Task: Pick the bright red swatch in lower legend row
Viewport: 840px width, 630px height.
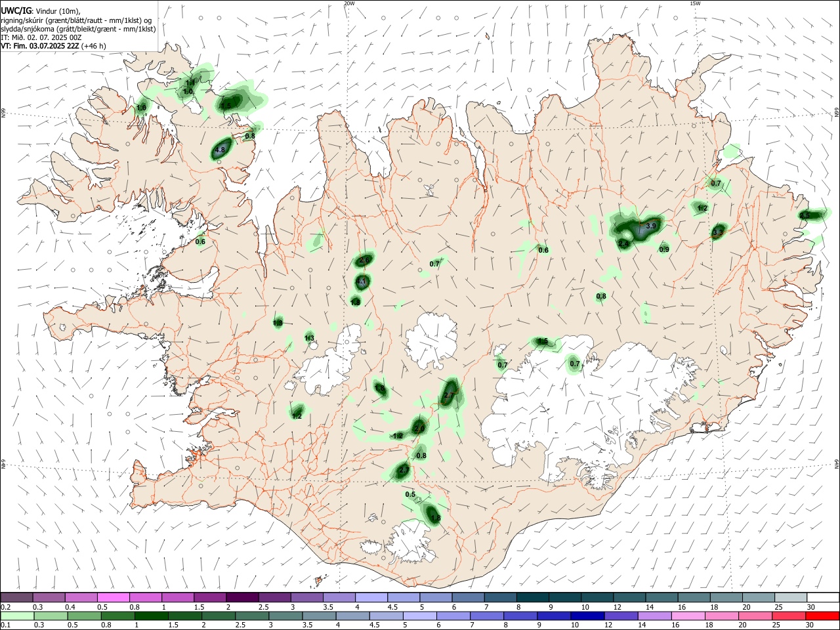Action: click(x=822, y=616)
